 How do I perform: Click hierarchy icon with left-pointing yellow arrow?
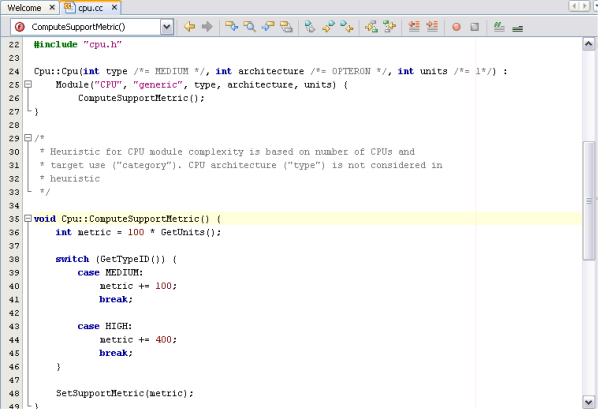(x=390, y=27)
